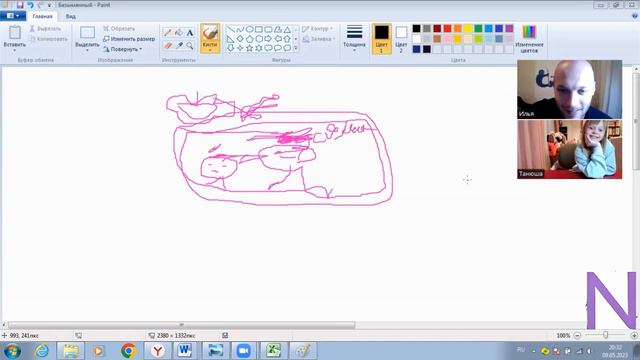Choose the hexagon shape
The height and width of the screenshot is (360, 640).
click(x=259, y=39)
